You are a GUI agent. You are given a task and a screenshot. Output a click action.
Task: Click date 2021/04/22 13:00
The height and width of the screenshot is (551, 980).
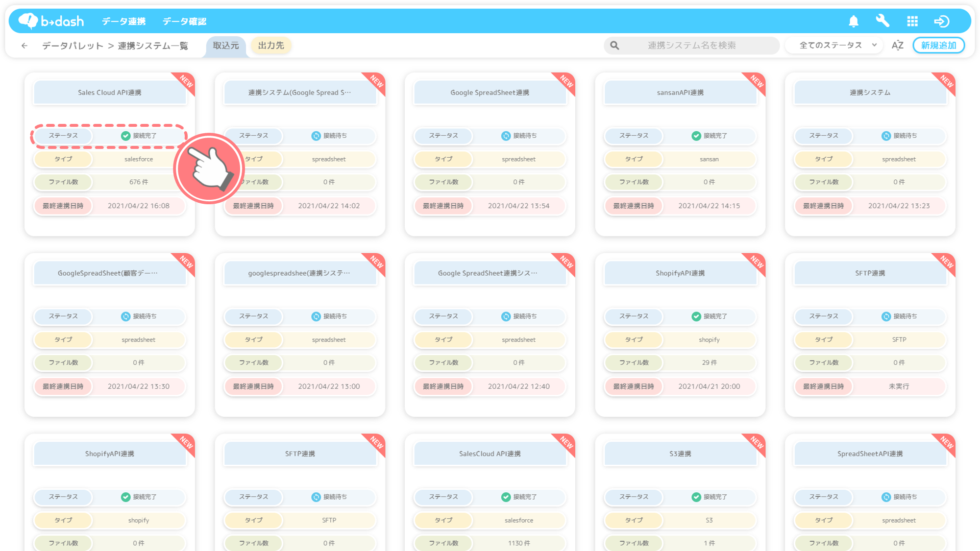tap(329, 386)
